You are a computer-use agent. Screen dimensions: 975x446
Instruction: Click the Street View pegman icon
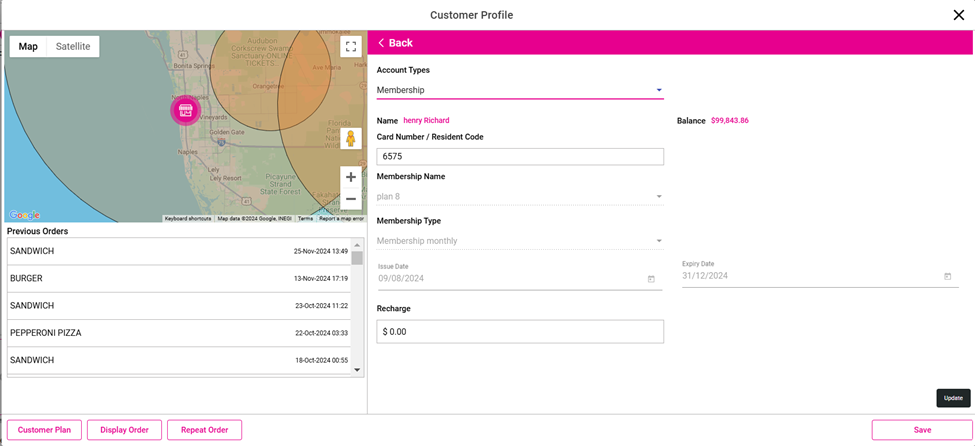(350, 139)
